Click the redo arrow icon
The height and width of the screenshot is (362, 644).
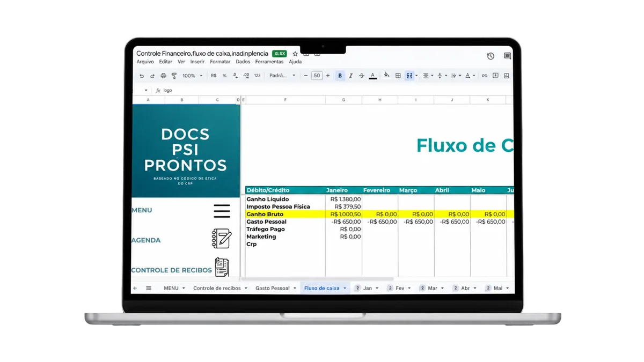152,76
